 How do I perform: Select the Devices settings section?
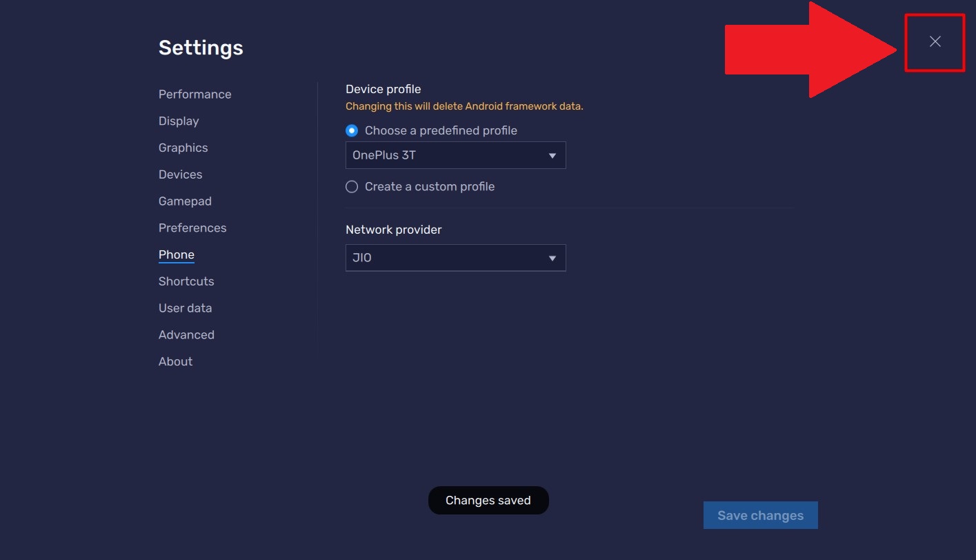pyautogui.click(x=180, y=174)
